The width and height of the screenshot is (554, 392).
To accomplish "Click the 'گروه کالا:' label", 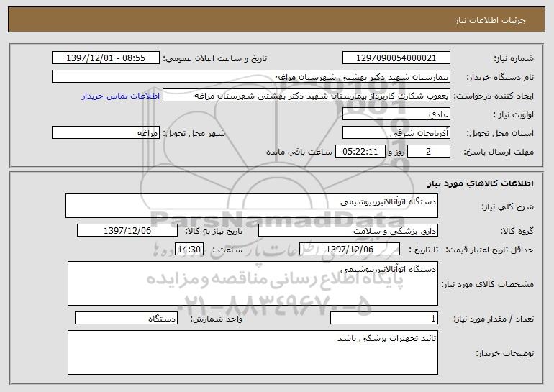I will (x=517, y=232).
